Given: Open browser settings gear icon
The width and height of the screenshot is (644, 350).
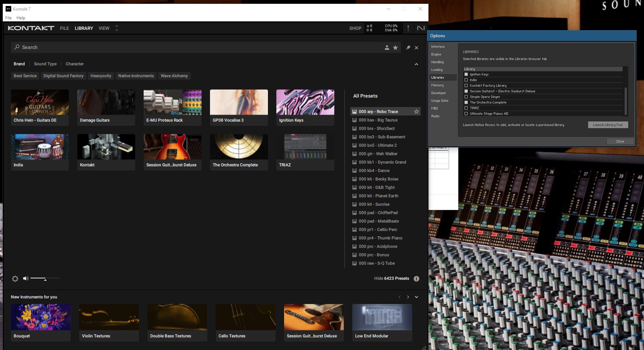Looking at the screenshot, I should (x=15, y=278).
